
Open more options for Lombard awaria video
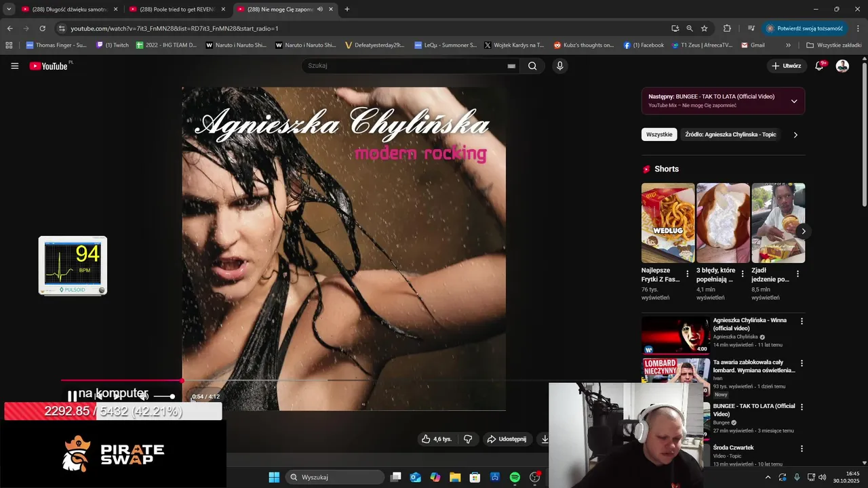[x=802, y=363]
